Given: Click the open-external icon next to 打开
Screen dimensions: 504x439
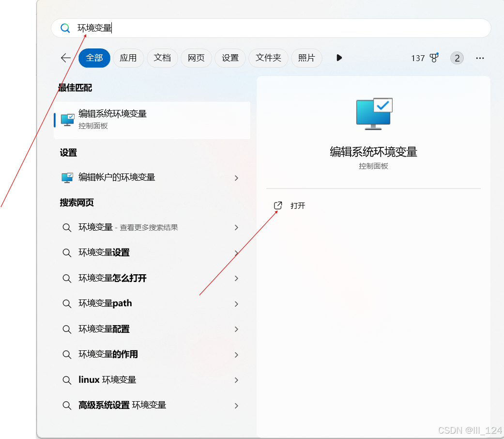Looking at the screenshot, I should click(277, 205).
